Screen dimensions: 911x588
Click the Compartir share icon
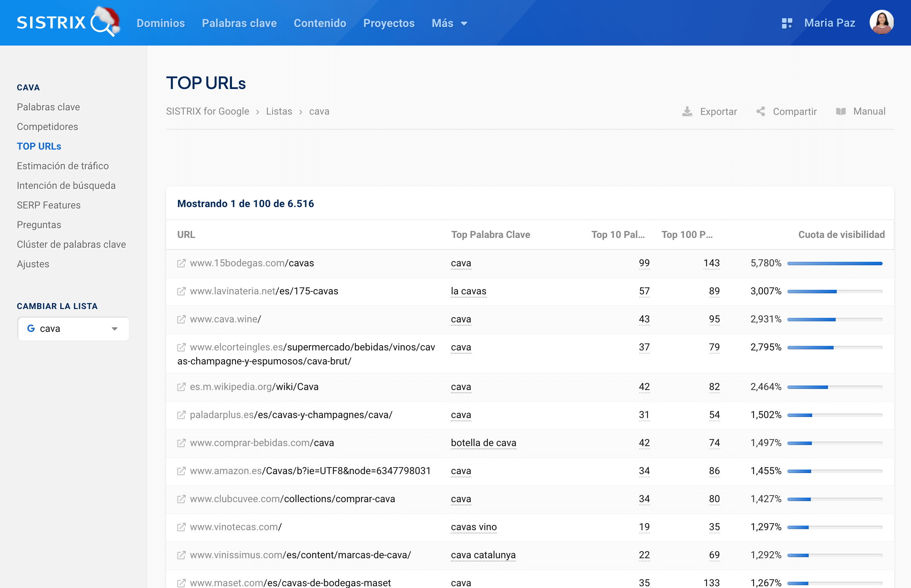pyautogui.click(x=761, y=111)
